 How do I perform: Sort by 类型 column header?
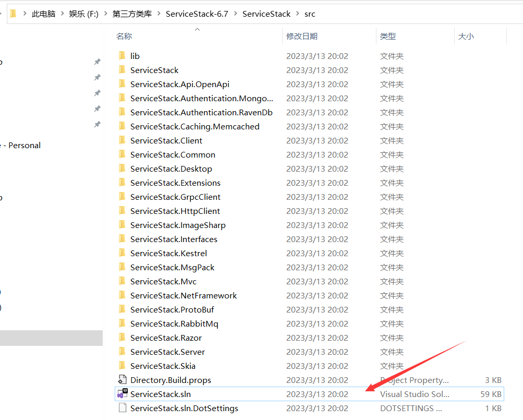tap(388, 36)
